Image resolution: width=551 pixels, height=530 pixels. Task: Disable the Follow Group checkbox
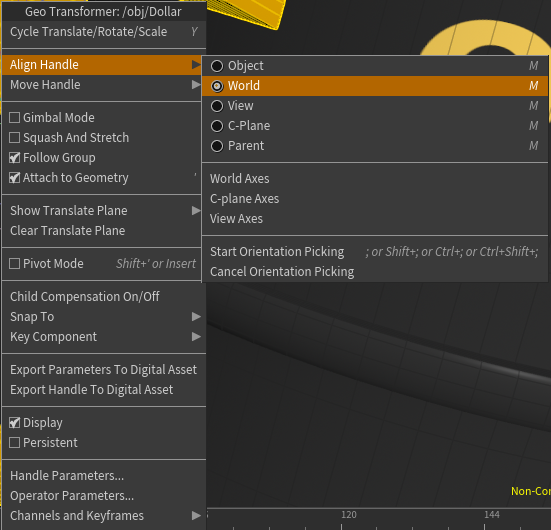coord(14,158)
